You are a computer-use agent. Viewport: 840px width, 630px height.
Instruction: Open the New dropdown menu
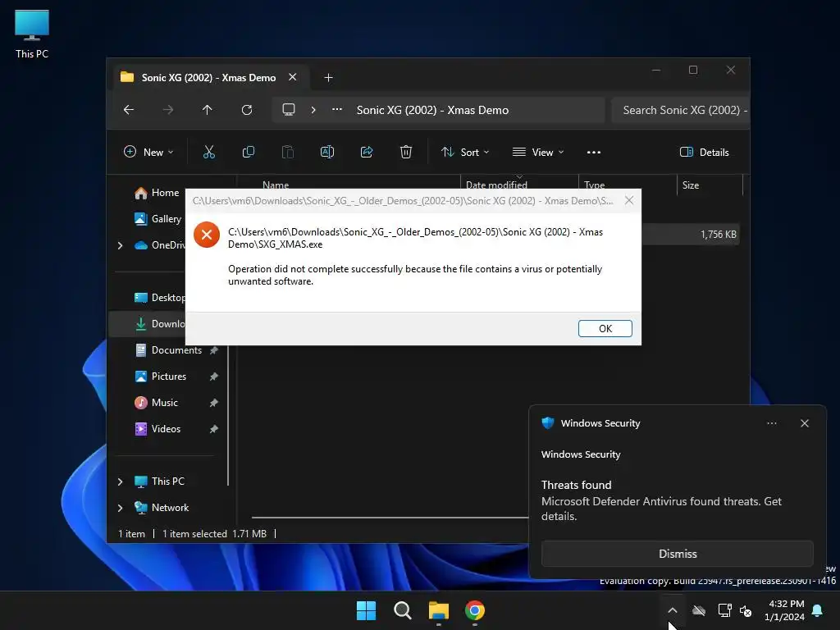[148, 152]
